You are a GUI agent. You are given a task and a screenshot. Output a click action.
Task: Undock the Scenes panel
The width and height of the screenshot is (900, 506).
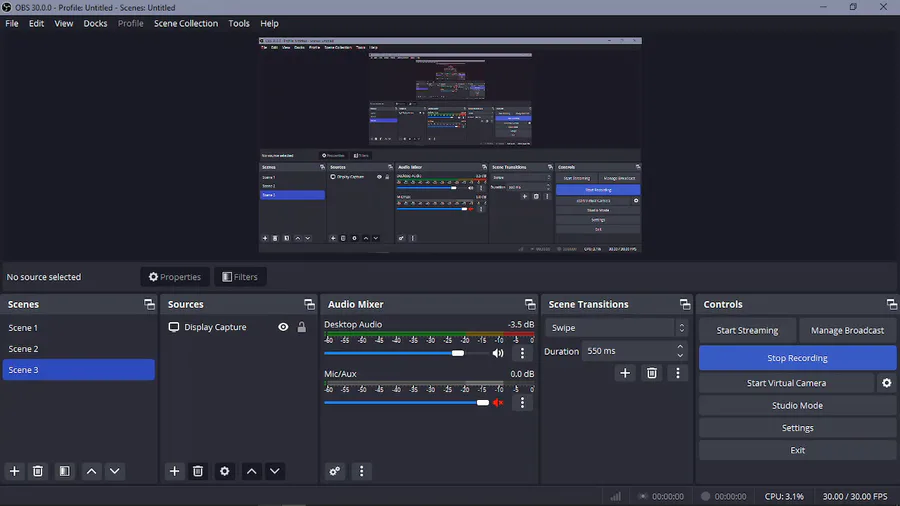tap(149, 304)
